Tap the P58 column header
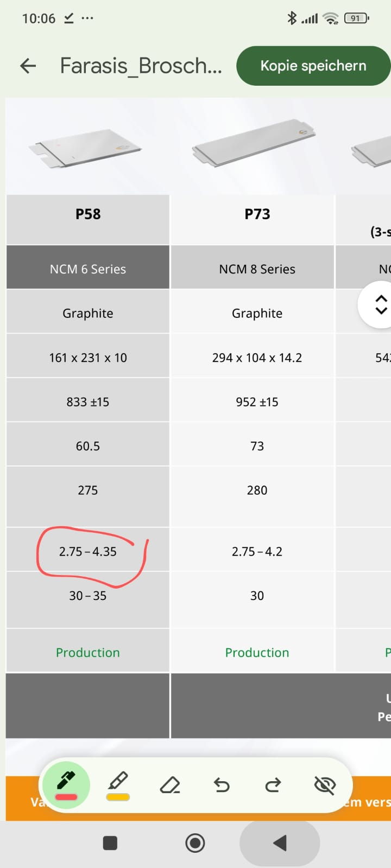 [88, 214]
